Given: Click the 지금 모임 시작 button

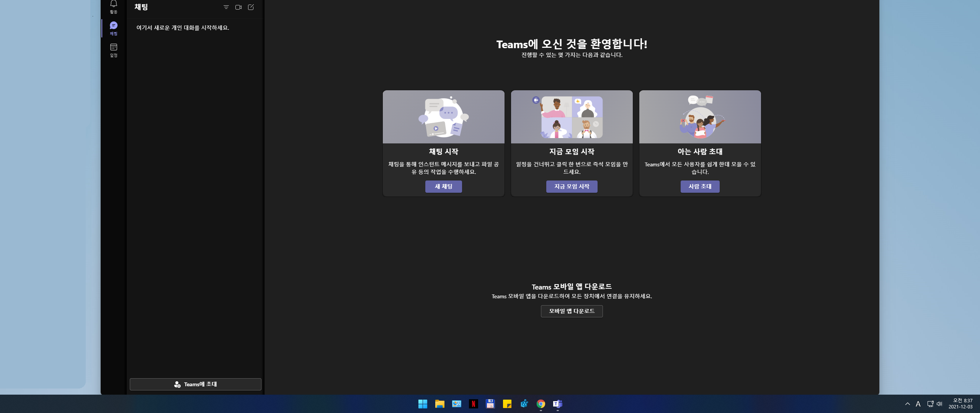Looking at the screenshot, I should point(572,187).
